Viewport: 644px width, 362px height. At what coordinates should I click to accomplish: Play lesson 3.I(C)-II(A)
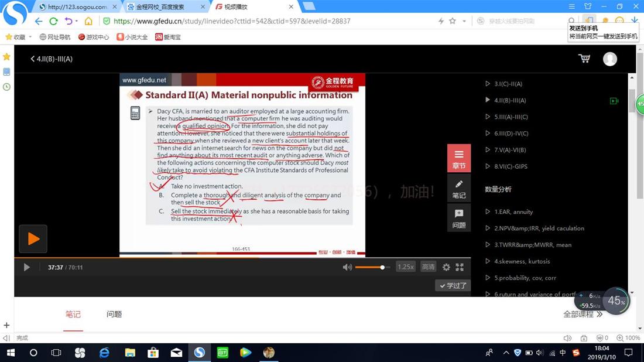[x=508, y=84]
